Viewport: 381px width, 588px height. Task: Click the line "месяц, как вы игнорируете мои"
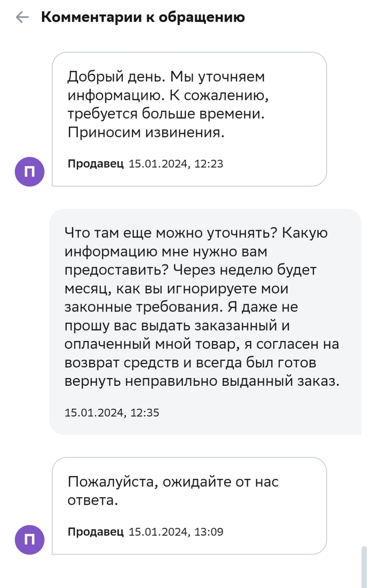(176, 289)
